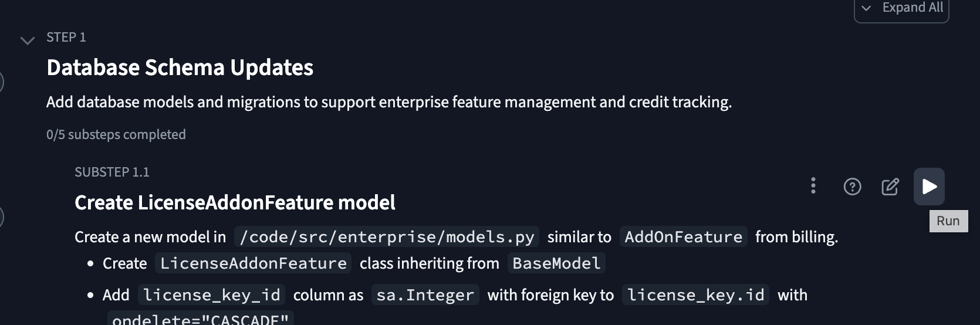This screenshot has height=325, width=980.
Task: Open the three-dot more options menu
Action: click(x=813, y=186)
